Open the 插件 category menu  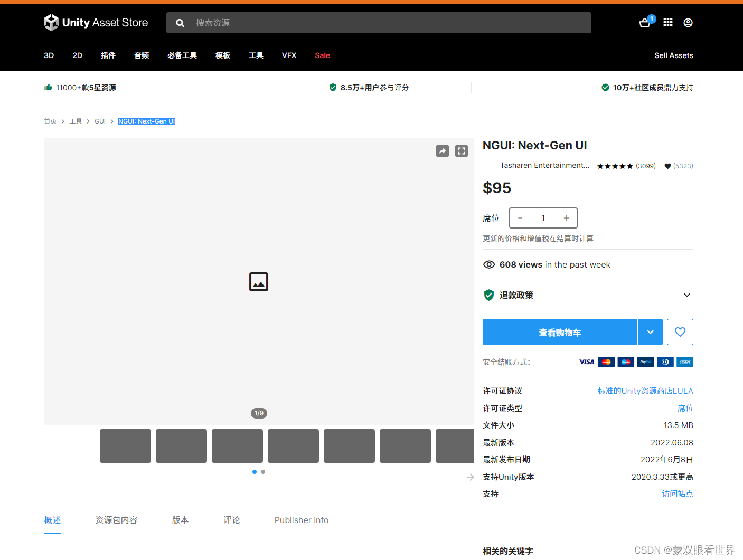pos(108,55)
